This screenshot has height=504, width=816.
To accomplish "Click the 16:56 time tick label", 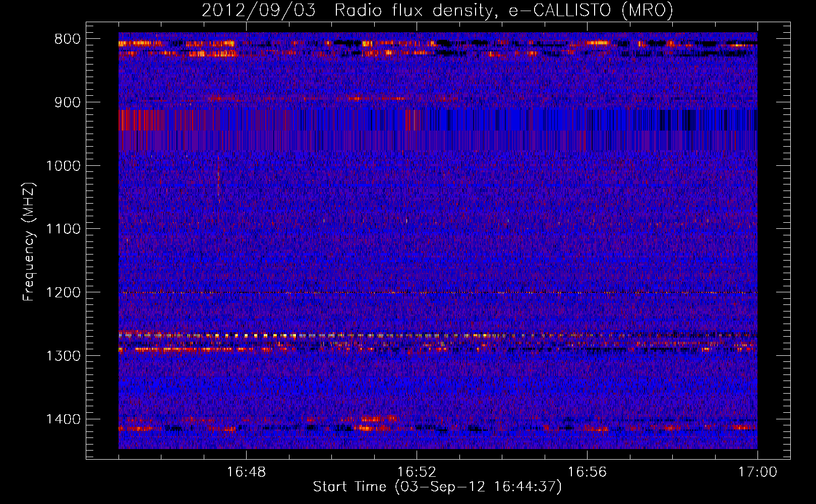I will coord(587,472).
